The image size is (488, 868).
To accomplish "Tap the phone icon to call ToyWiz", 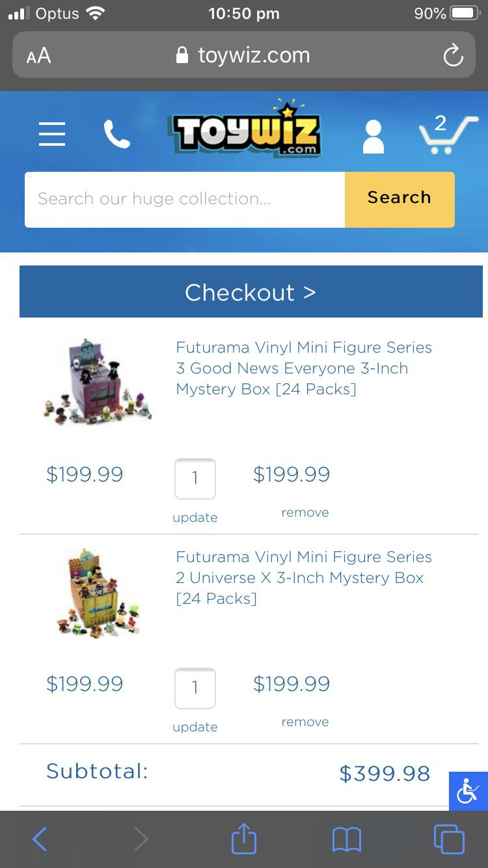I will coord(116,132).
